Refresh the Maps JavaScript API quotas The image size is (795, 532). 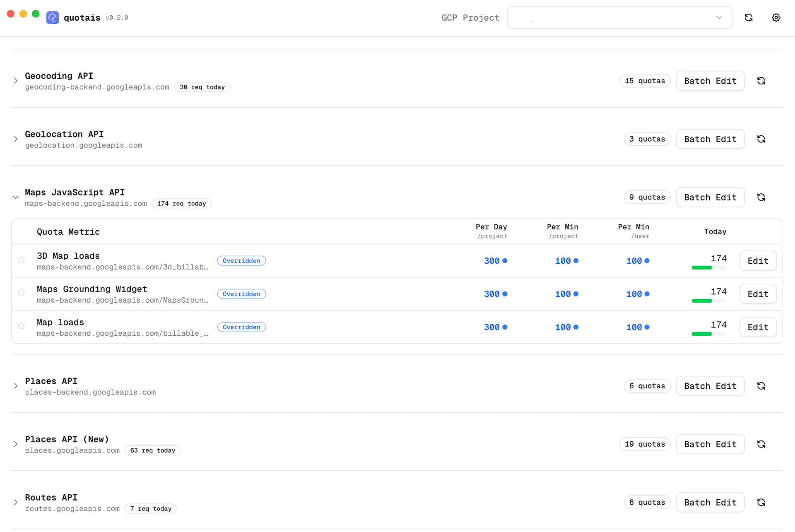coord(761,197)
